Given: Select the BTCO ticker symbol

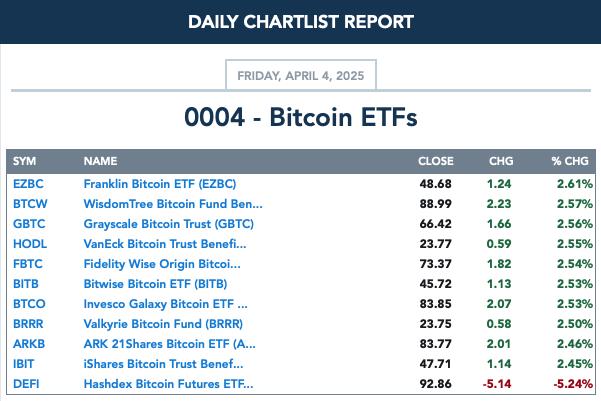Looking at the screenshot, I should 29,304.
